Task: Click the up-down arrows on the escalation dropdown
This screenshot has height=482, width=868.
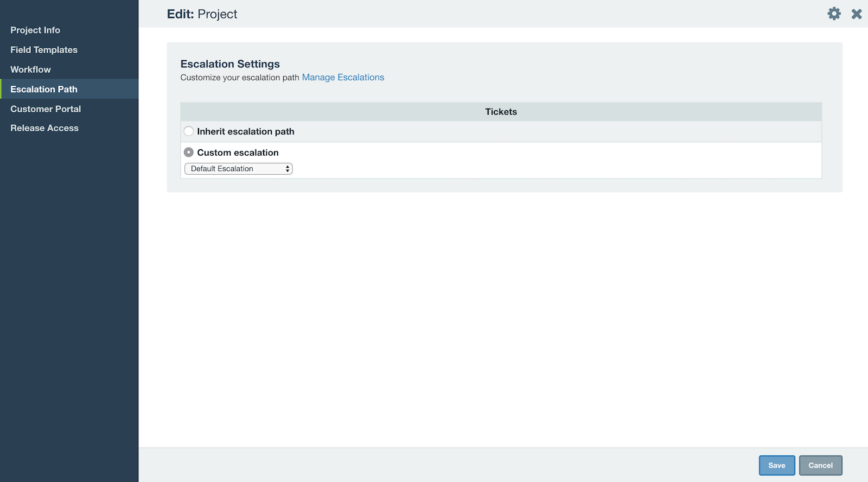Action: (x=287, y=169)
